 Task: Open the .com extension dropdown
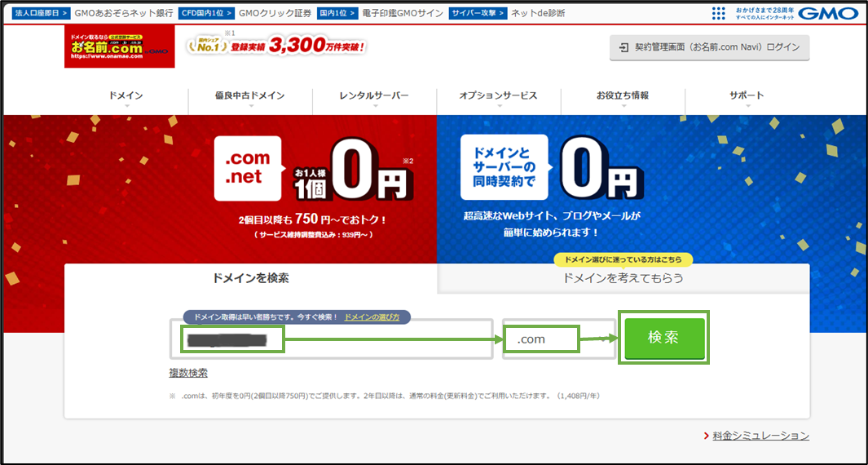559,339
